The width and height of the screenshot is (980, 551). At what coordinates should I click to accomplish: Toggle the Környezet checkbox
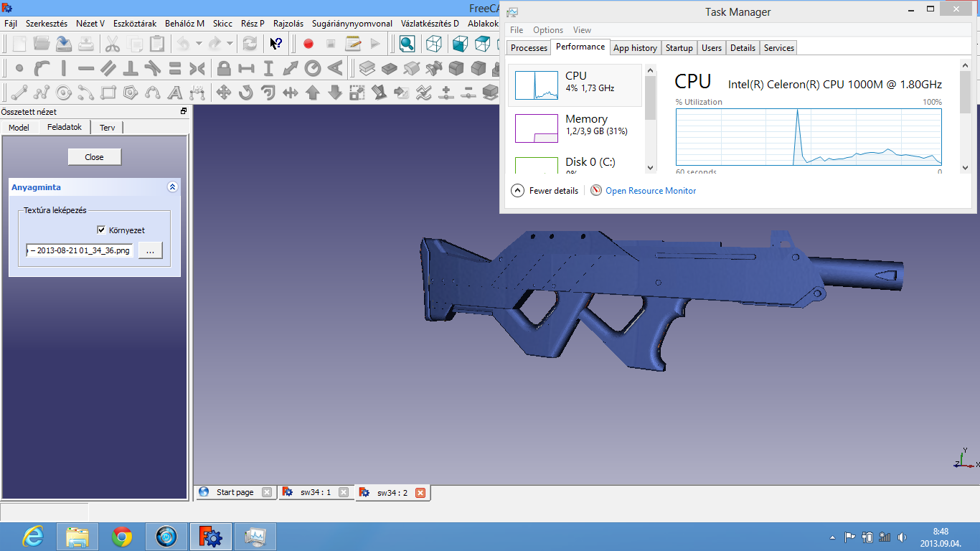[101, 230]
